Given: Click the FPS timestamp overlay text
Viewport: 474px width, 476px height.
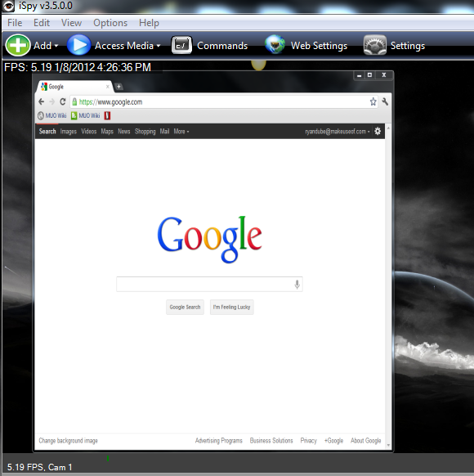Looking at the screenshot, I should (x=78, y=67).
